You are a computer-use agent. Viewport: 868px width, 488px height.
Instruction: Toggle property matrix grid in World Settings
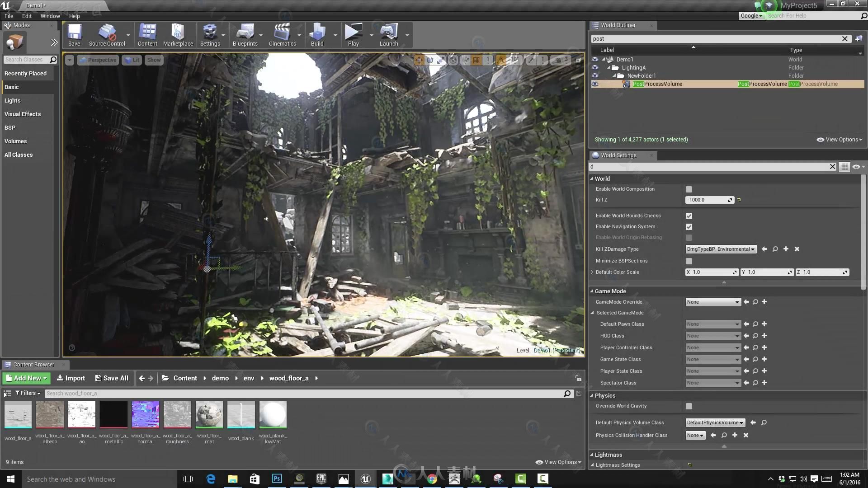(844, 167)
